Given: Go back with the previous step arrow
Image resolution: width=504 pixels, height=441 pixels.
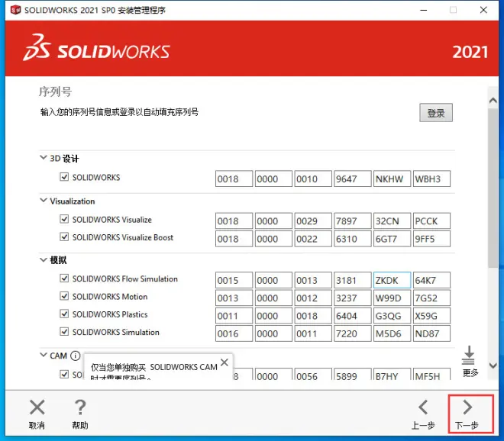Looking at the screenshot, I should 423,407.
